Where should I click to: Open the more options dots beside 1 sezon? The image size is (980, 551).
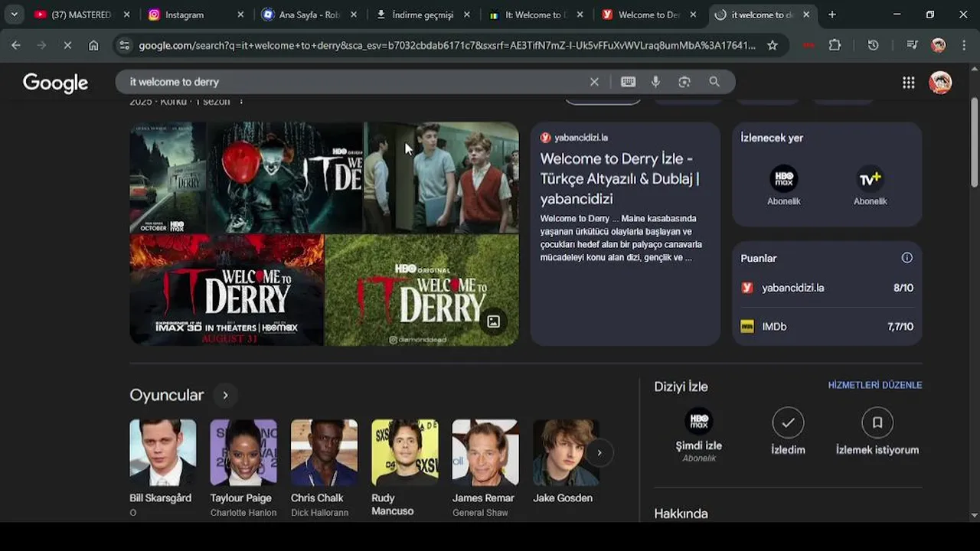tap(241, 102)
